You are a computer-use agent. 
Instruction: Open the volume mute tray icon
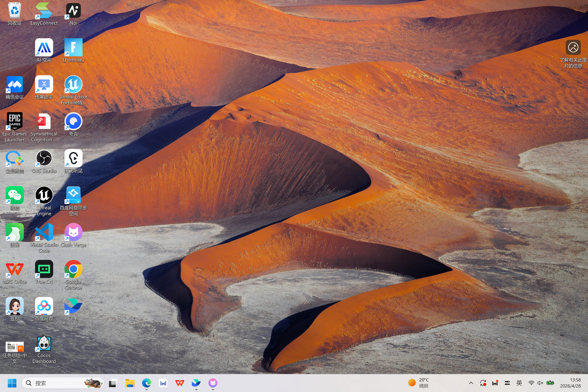coord(540,383)
